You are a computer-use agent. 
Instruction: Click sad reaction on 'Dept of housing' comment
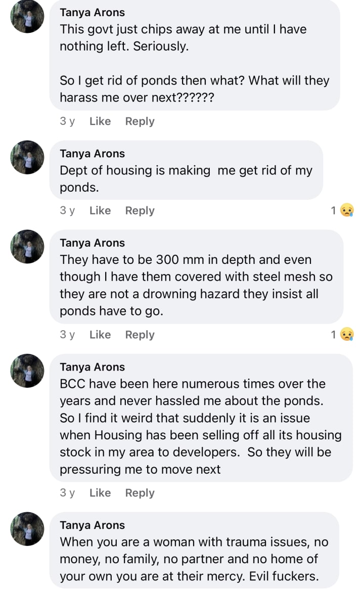coord(347,210)
